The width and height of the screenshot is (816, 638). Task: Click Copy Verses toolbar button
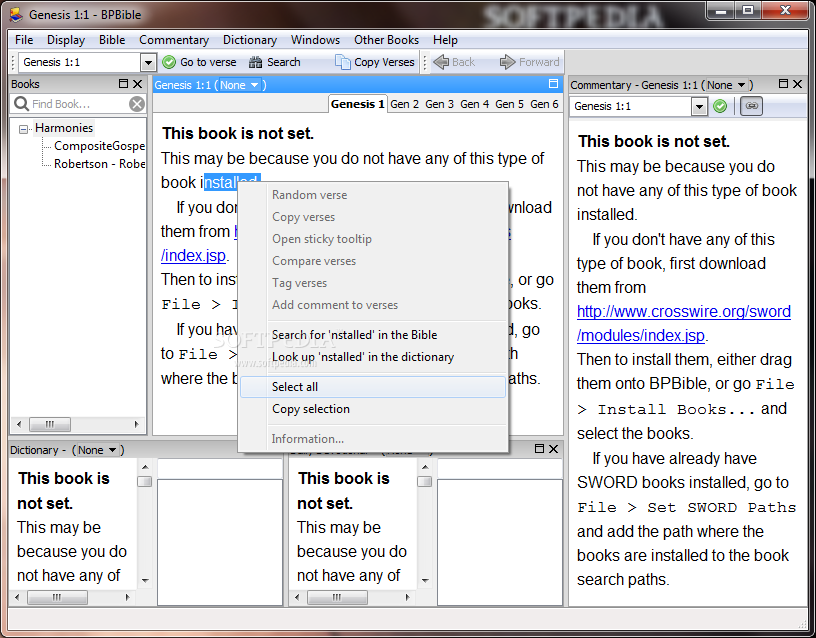point(375,62)
